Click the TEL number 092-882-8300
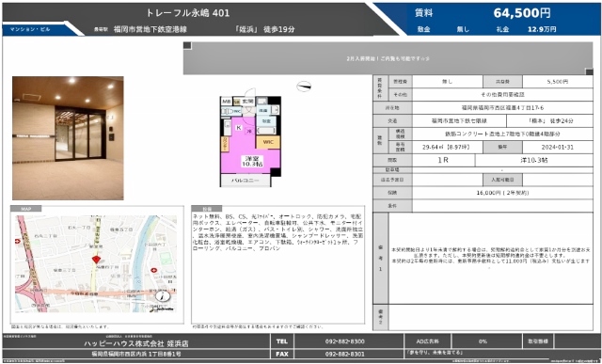This screenshot has width=602, height=364. [x=345, y=341]
